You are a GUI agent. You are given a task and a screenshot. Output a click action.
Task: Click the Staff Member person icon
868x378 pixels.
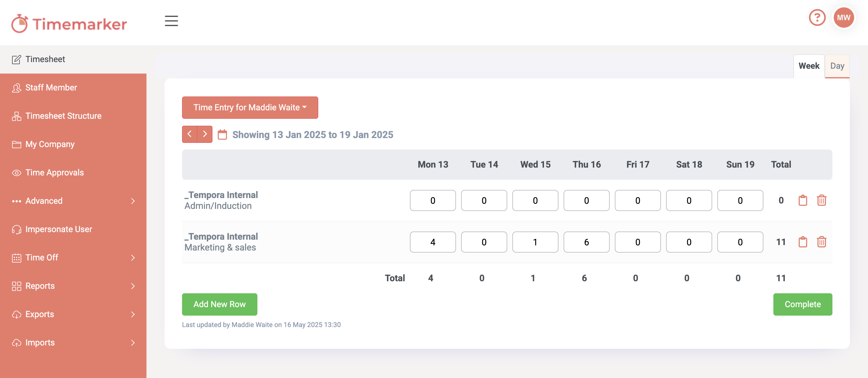[x=17, y=88]
